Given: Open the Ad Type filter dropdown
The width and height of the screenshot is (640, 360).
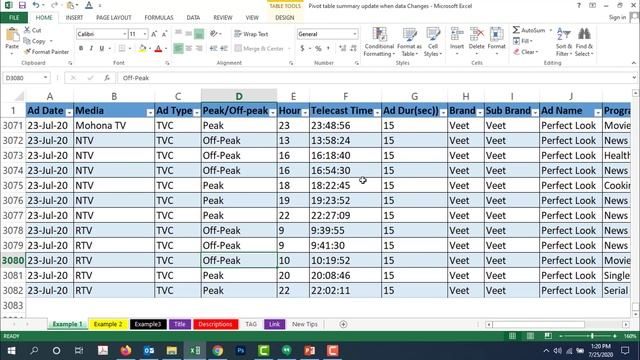Looking at the screenshot, I should click(x=196, y=112).
